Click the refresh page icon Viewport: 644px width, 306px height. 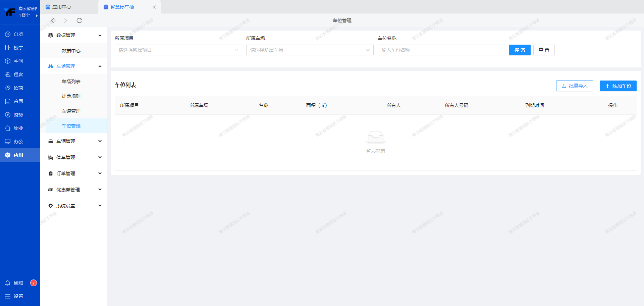(x=79, y=20)
